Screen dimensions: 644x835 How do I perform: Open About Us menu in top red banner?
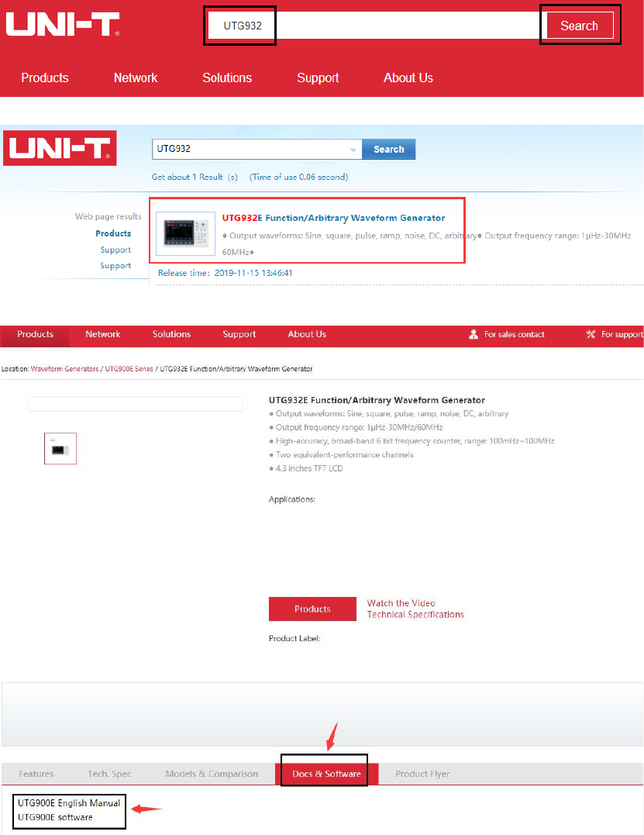408,78
